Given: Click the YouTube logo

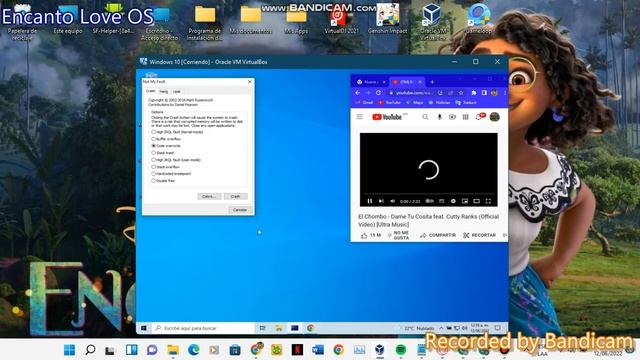Looking at the screenshot, I should 387,117.
